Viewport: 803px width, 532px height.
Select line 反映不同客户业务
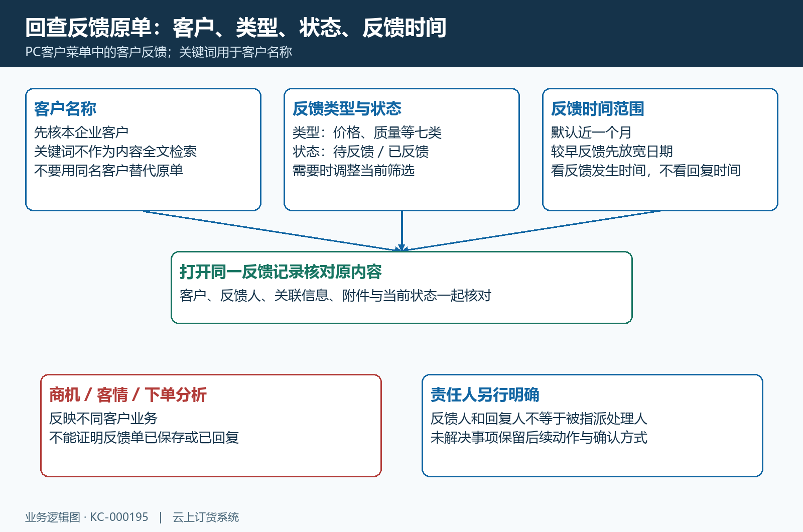point(103,419)
